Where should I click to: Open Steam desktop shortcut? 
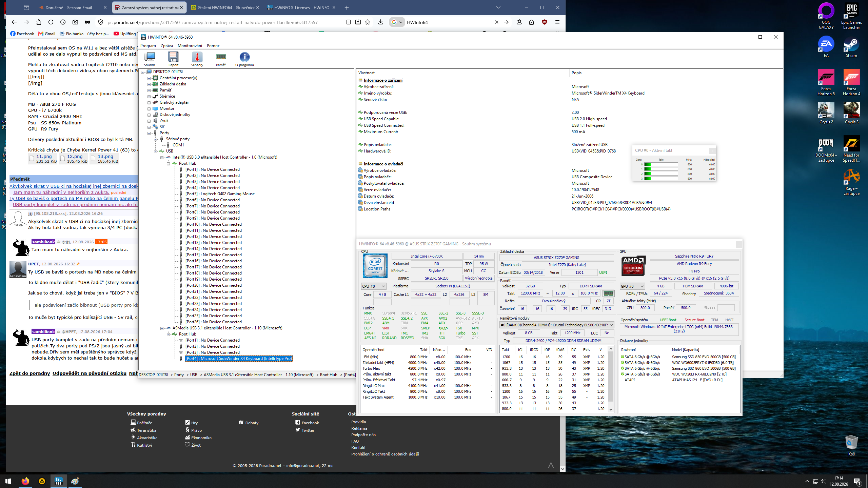coord(851,48)
